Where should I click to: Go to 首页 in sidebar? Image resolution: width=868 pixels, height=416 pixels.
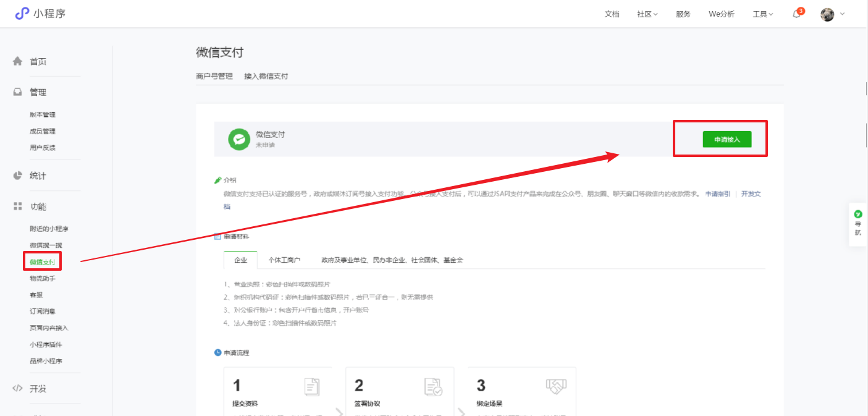(x=38, y=61)
